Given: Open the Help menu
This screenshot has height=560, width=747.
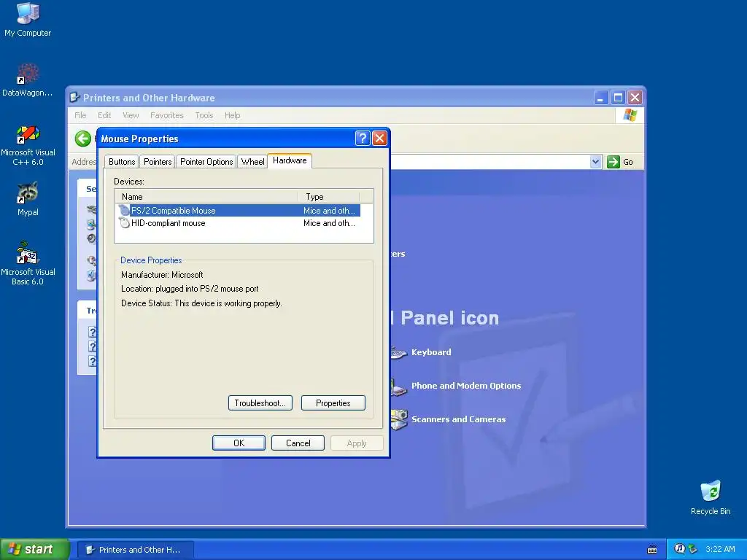Looking at the screenshot, I should click(x=233, y=115).
